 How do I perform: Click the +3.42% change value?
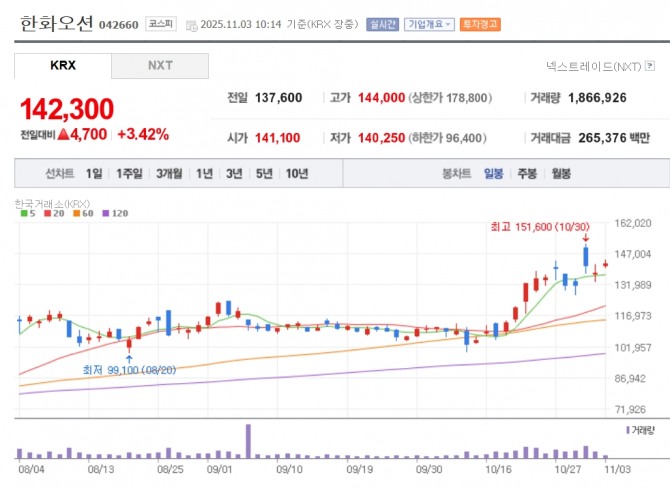[x=143, y=135]
